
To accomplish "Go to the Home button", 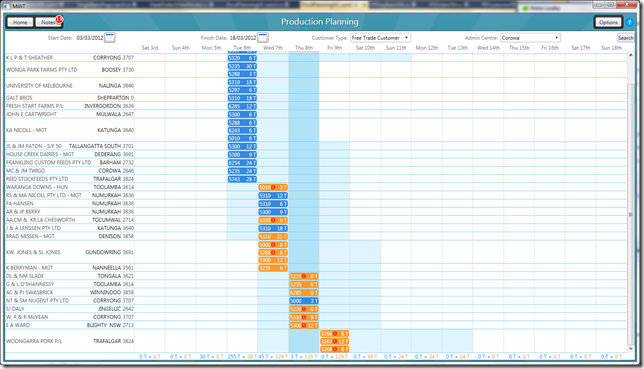I will coord(20,22).
